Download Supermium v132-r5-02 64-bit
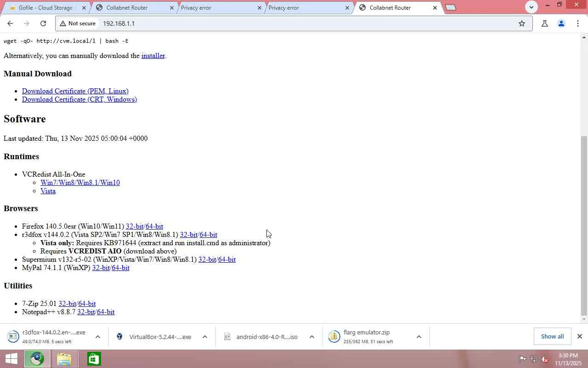 tap(227, 259)
